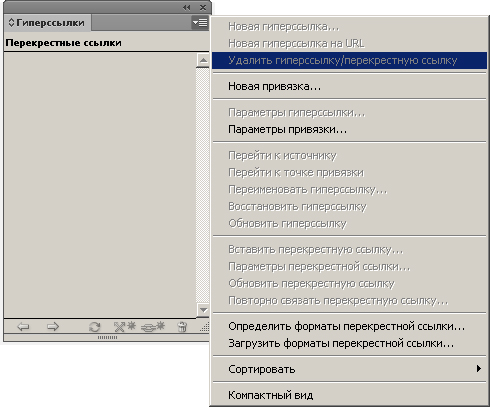Click the panel bottom resize grip handle

pyautogui.click(x=107, y=337)
